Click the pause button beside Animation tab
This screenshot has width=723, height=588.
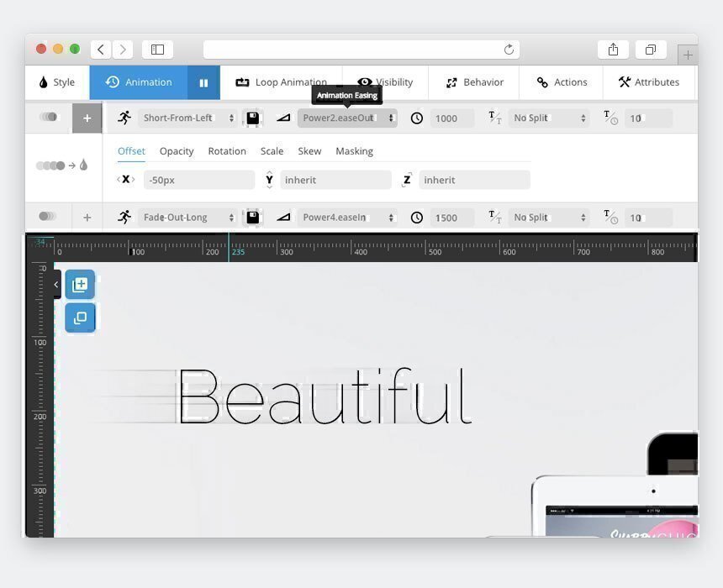(203, 82)
